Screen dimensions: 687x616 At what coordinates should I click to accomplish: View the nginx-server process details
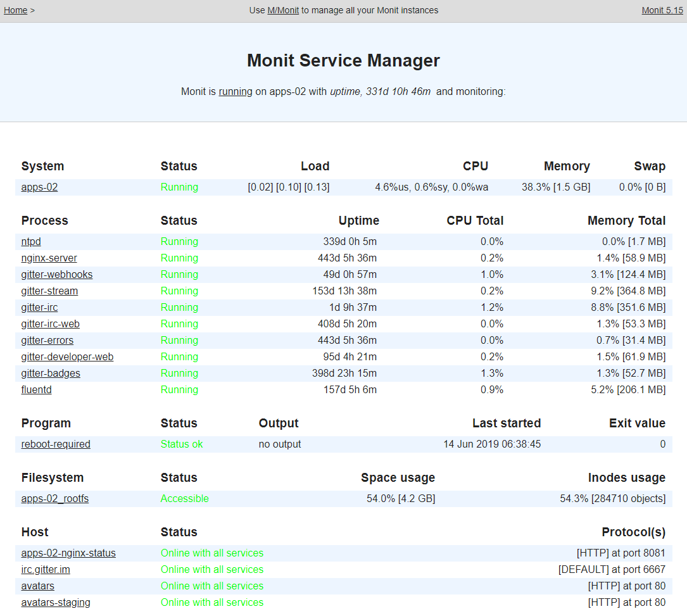tap(49, 258)
